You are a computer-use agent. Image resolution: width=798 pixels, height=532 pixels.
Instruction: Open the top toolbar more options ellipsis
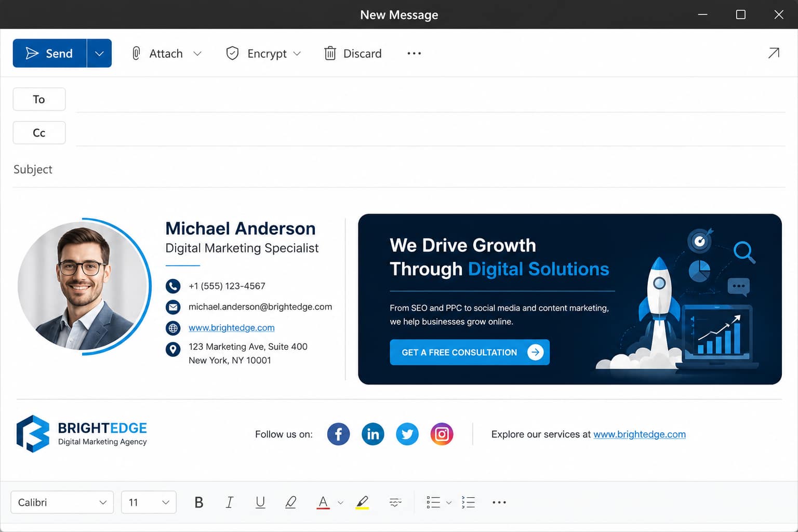[x=414, y=53]
